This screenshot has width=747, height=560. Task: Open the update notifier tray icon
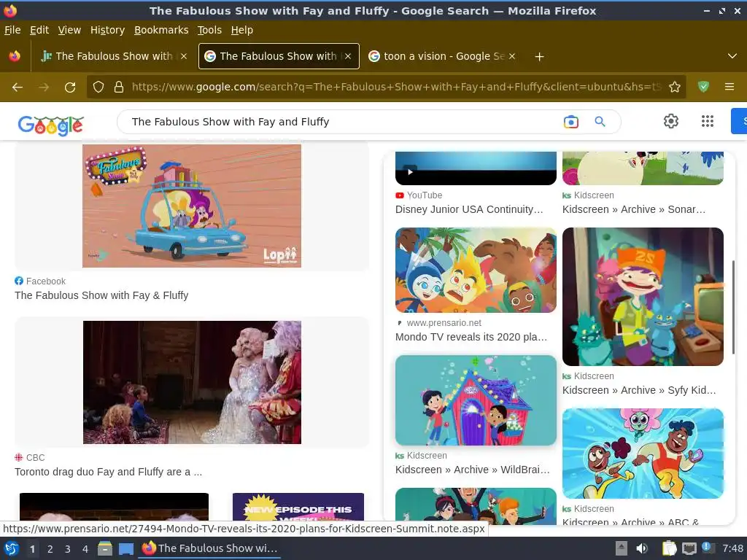707,548
